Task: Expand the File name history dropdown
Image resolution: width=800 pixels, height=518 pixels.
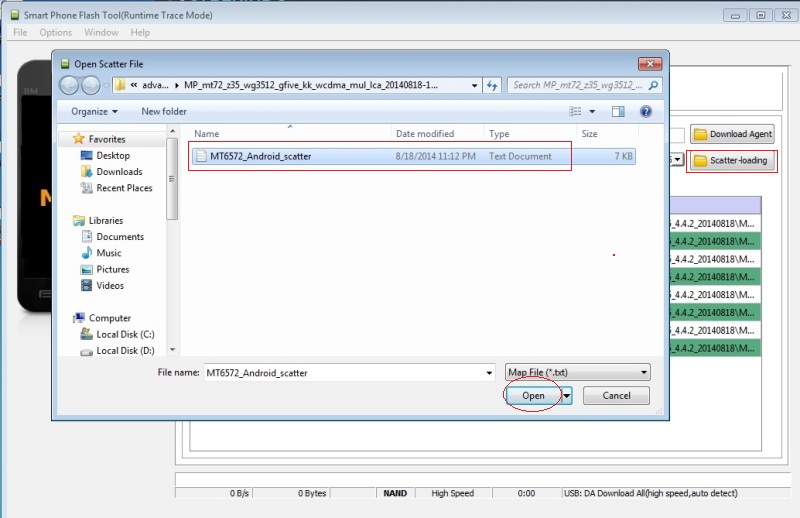Action: pyautogui.click(x=489, y=373)
